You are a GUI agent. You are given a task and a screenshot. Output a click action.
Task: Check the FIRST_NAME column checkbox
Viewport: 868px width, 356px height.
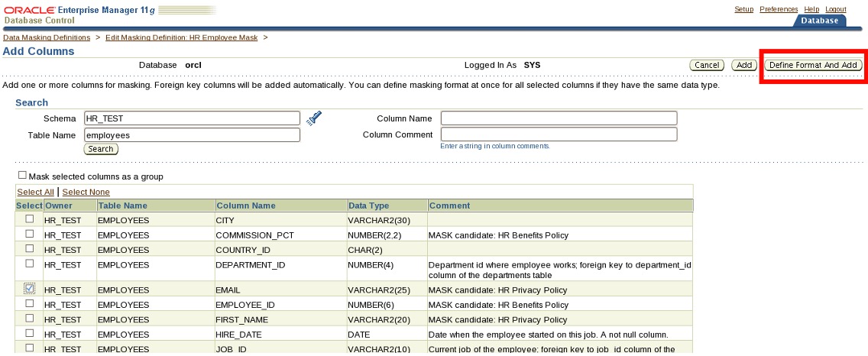click(29, 319)
